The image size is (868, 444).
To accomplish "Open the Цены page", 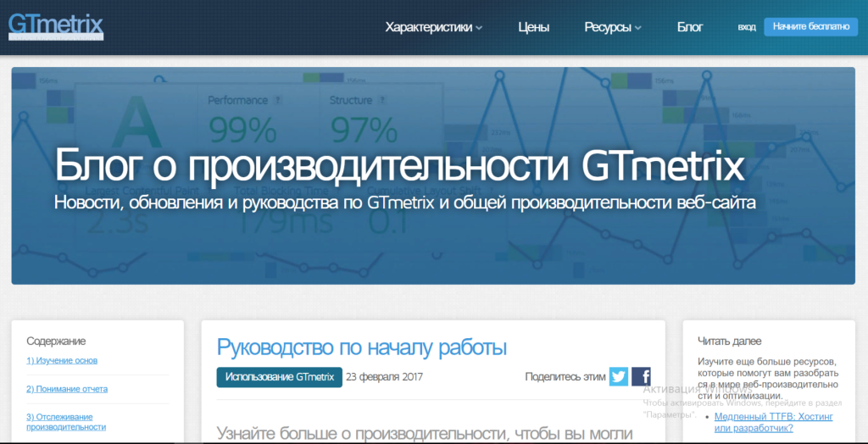I will click(534, 27).
